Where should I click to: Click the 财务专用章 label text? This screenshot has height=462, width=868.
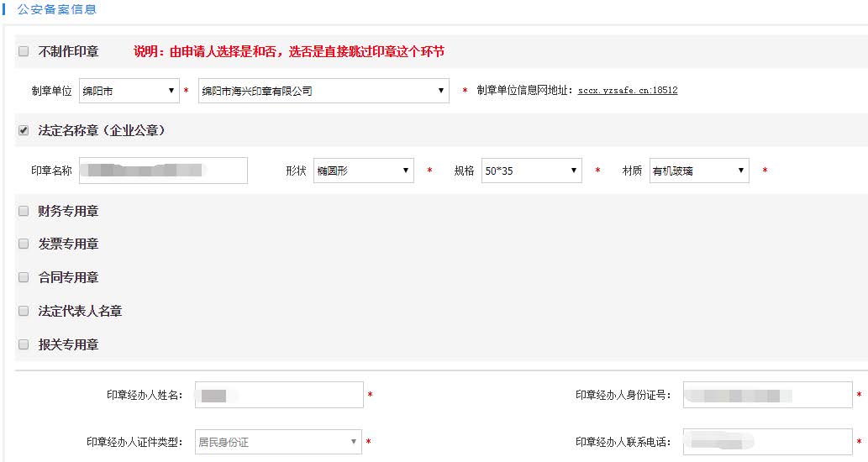pyautogui.click(x=68, y=211)
